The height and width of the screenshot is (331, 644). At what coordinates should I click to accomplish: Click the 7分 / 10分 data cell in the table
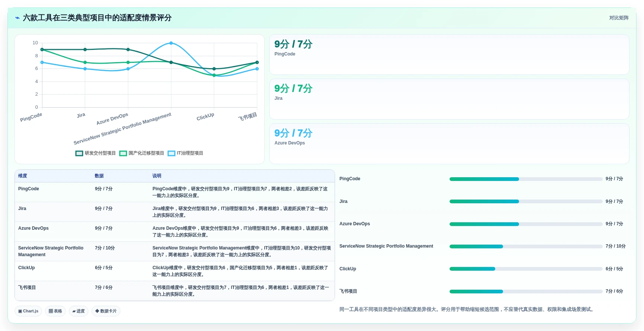coord(105,248)
